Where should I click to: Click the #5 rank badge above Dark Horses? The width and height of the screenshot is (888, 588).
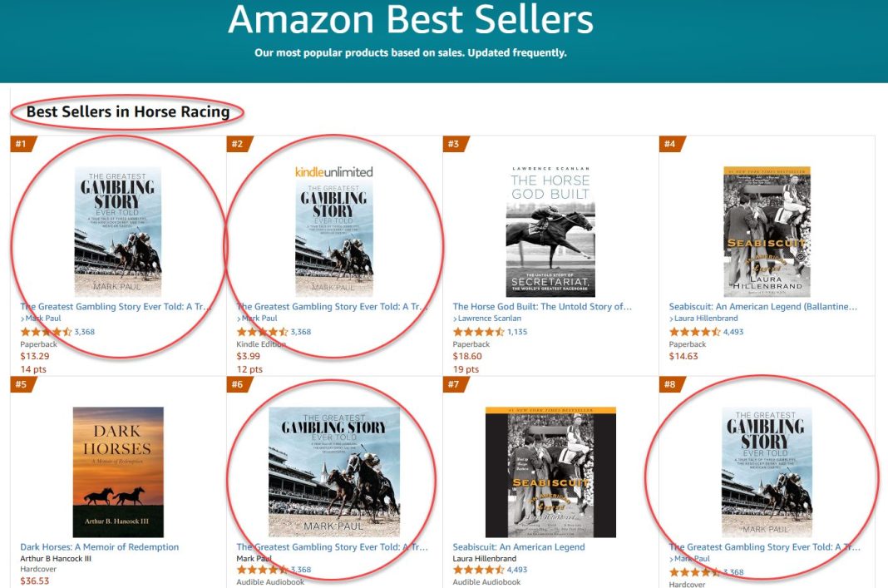pos(21,384)
